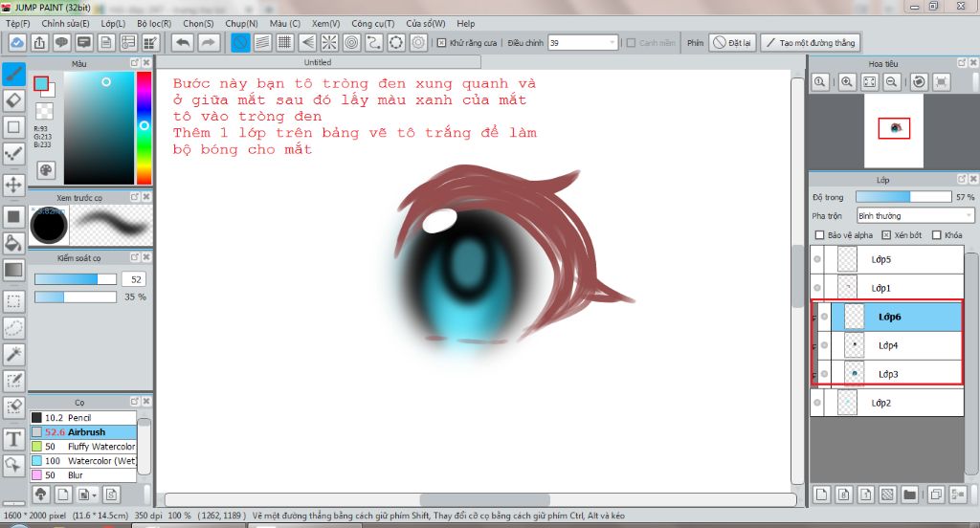Select the Eraser tool
The height and width of the screenshot is (528, 980).
pyautogui.click(x=13, y=100)
